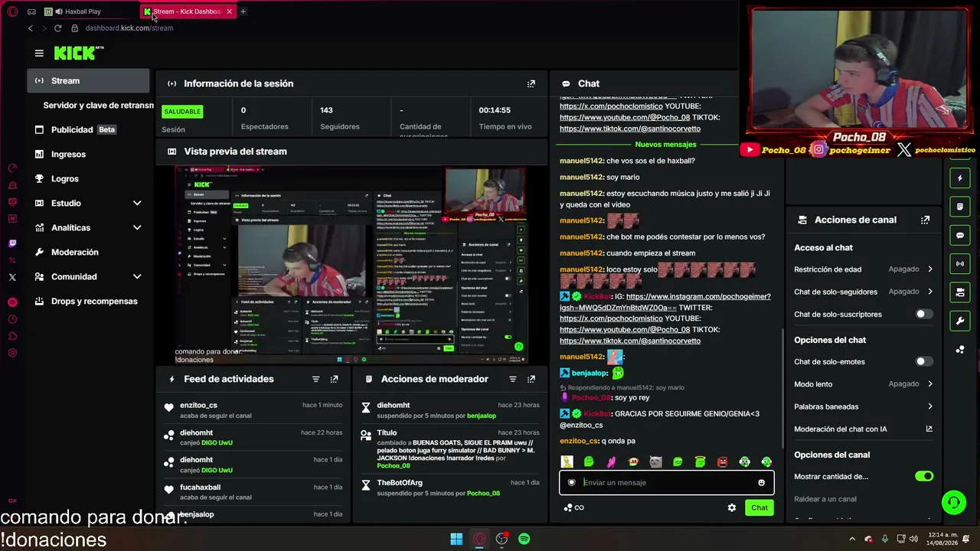
Task: Open Modo lento options
Action: click(864, 384)
